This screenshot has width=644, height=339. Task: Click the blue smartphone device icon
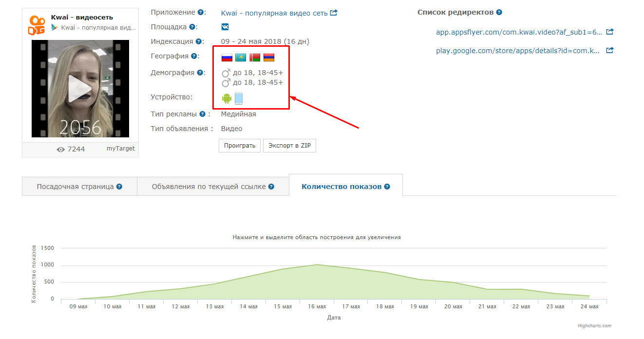[x=239, y=98]
